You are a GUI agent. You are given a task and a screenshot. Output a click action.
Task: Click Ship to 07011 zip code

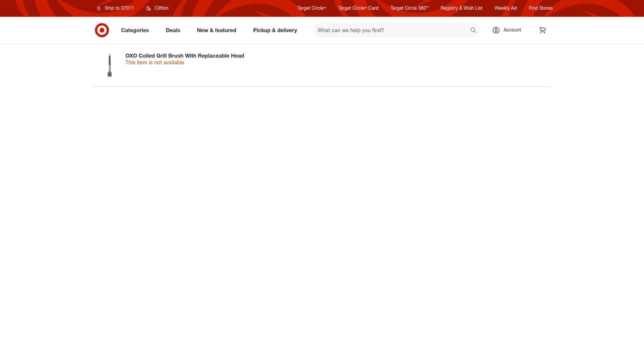tap(119, 8)
